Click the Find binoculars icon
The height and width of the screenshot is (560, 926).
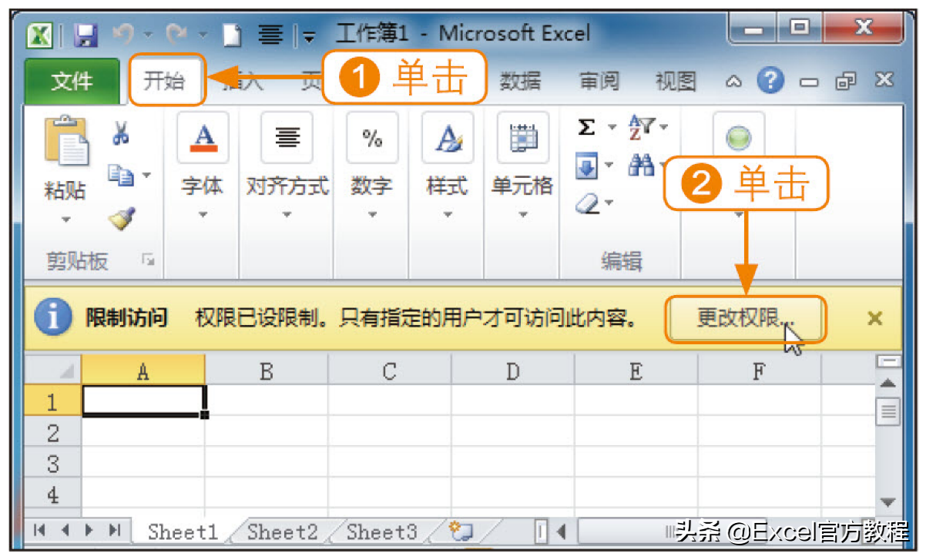(x=641, y=164)
